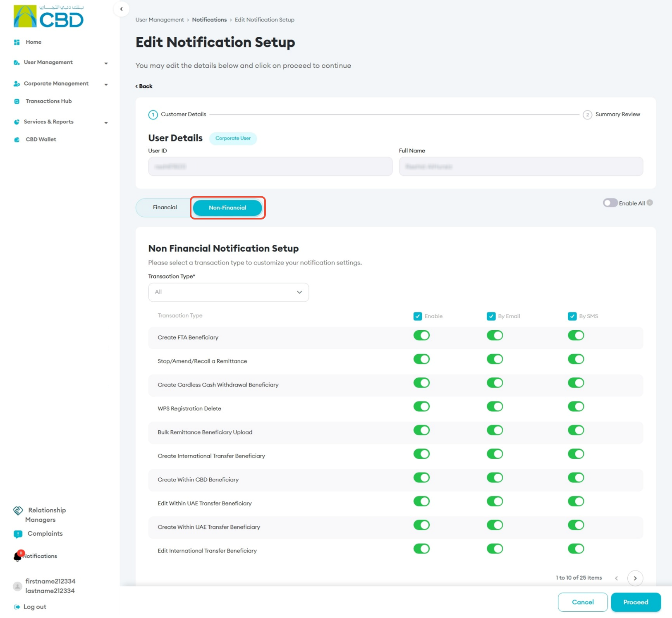Disable Enable toggle for Bulk Remittance Beneficiary Upload
The image size is (672, 618).
[421, 430]
